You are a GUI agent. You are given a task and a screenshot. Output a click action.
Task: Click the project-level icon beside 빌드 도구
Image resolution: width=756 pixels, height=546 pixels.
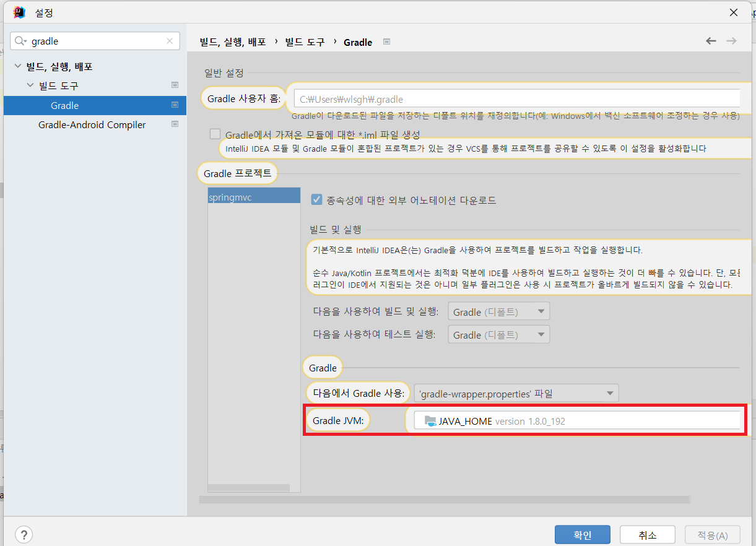(x=175, y=85)
